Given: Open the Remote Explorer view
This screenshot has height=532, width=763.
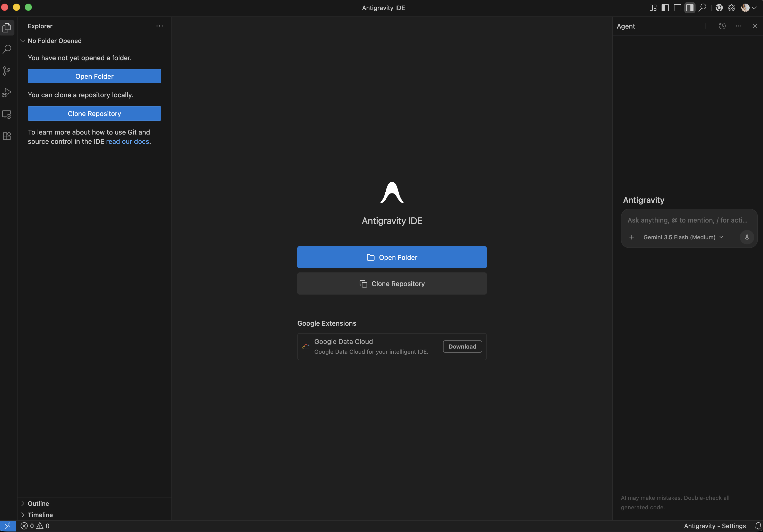Looking at the screenshot, I should (x=7, y=114).
